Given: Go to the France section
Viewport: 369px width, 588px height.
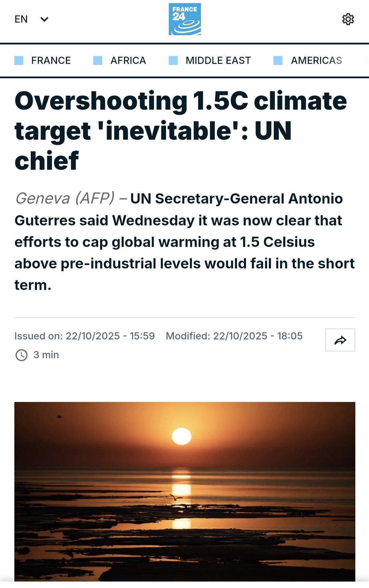Looking at the screenshot, I should 51,60.
